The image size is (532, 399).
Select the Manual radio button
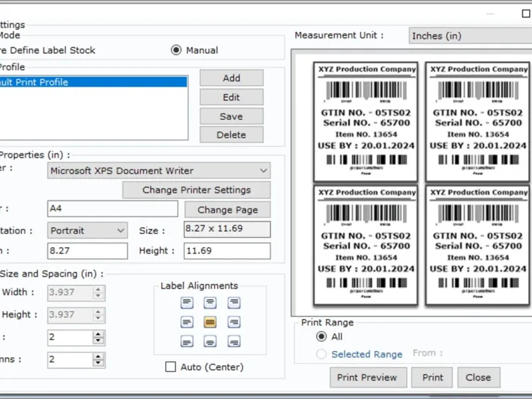pyautogui.click(x=176, y=50)
